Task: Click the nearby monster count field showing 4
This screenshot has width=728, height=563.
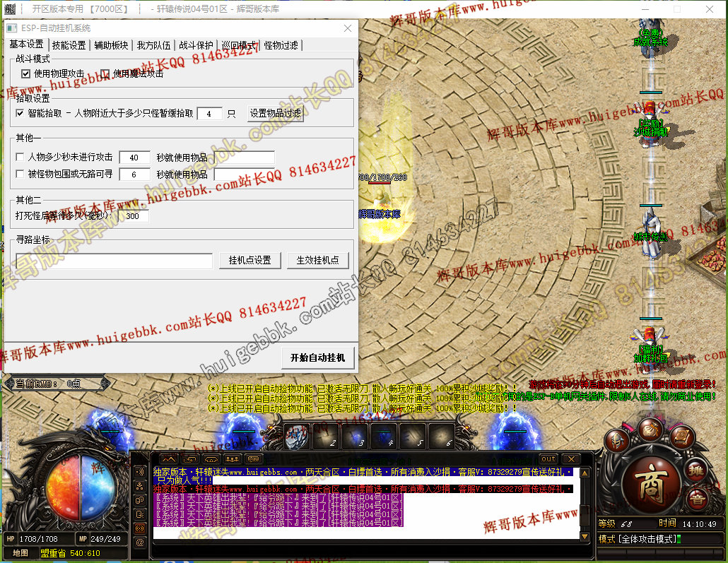Action: point(209,114)
